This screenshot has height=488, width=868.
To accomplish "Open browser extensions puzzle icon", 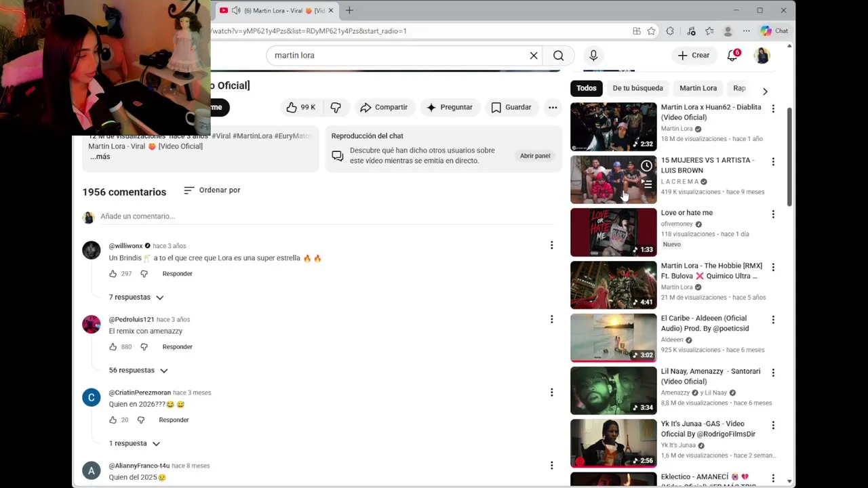I will (x=670, y=31).
